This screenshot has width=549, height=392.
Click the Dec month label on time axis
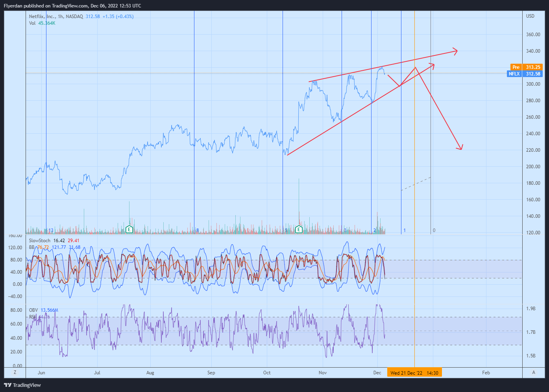click(377, 373)
